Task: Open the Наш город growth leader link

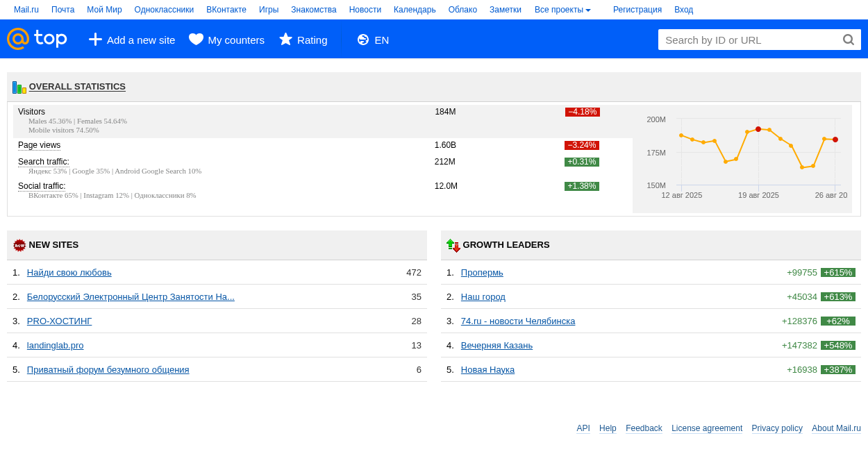Action: 483,297
